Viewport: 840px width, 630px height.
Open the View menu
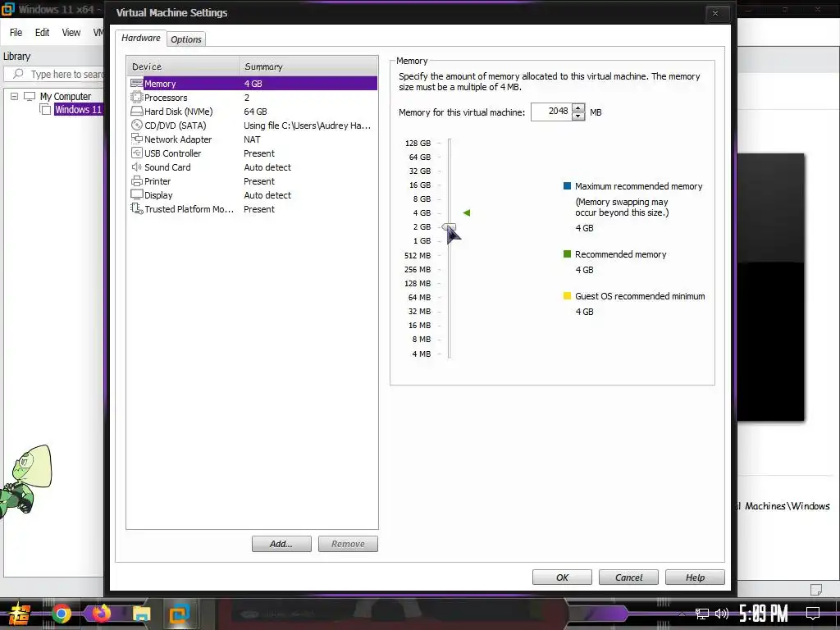pos(71,33)
